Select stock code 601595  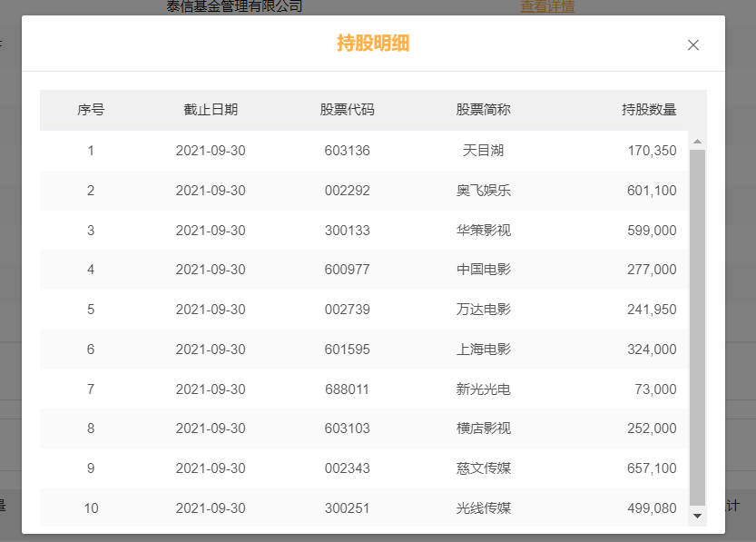347,350
